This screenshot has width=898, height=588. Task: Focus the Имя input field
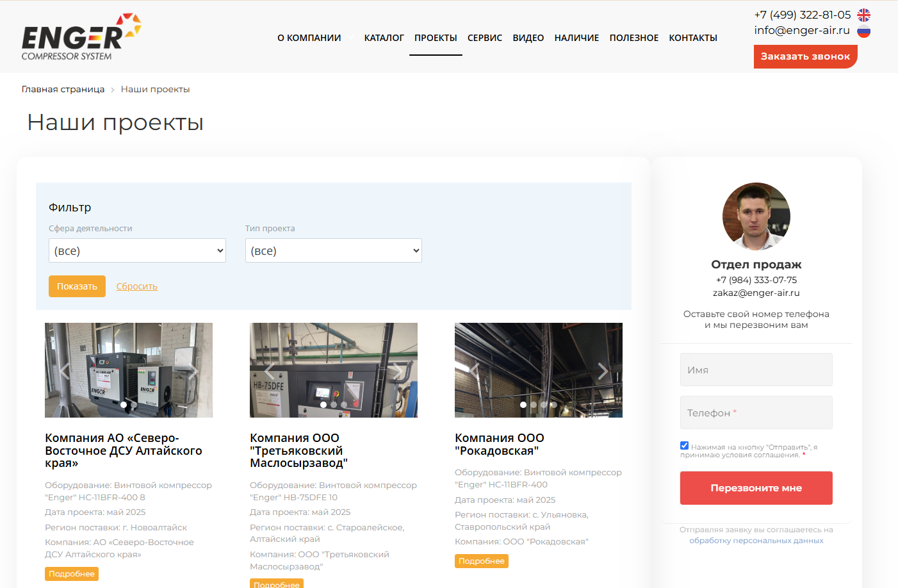click(x=756, y=370)
